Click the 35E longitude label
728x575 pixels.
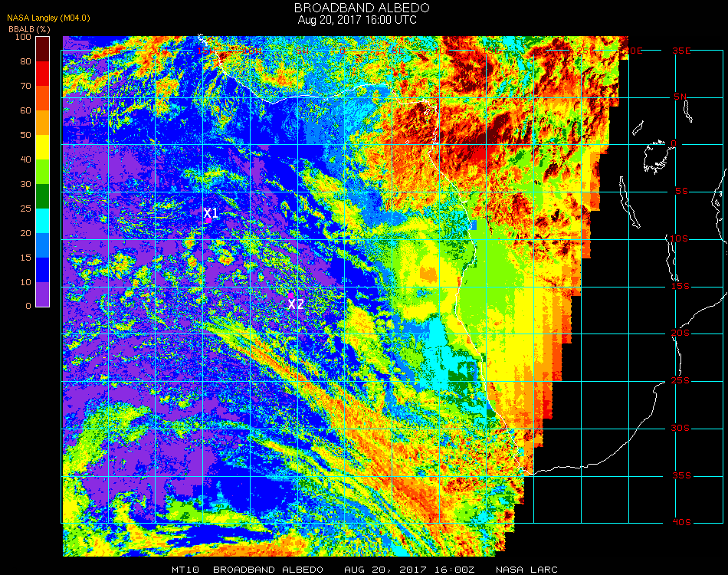(x=681, y=51)
